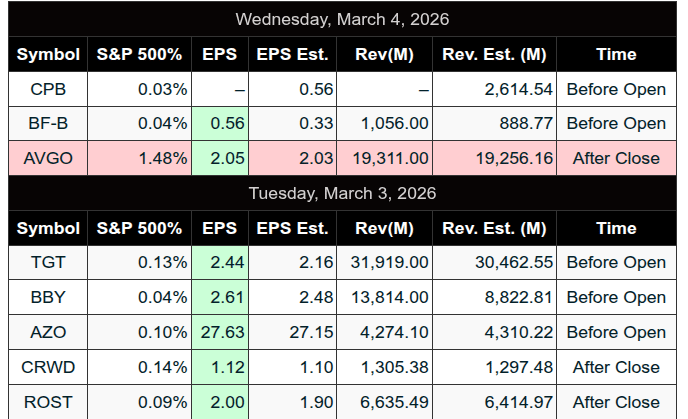This screenshot has height=419, width=688.
Task: Click the Tuesday, March 3, 2026 date header
Action: click(x=343, y=192)
